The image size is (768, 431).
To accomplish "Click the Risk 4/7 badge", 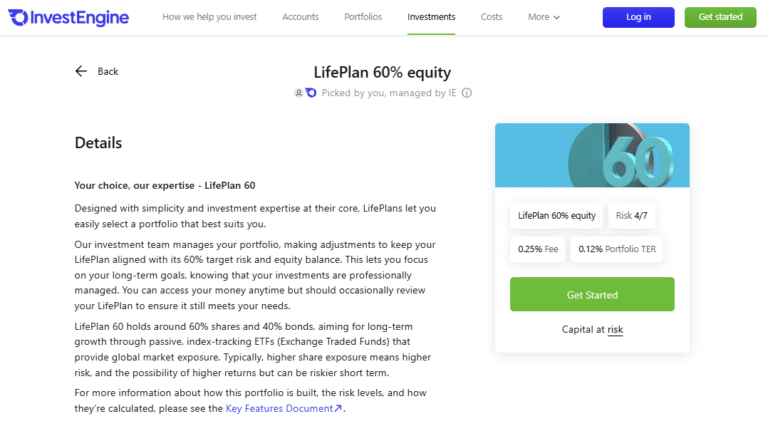I will pyautogui.click(x=638, y=215).
